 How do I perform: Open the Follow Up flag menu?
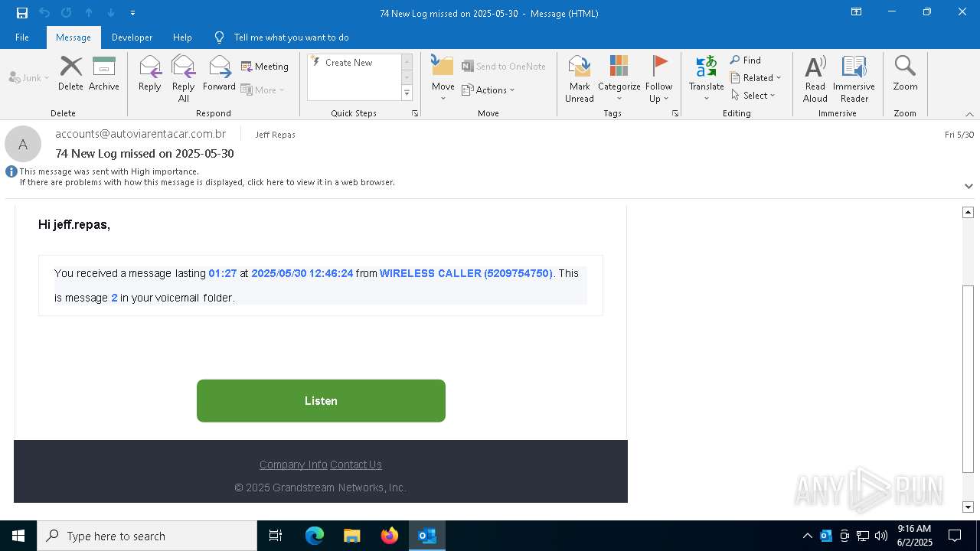click(x=658, y=79)
